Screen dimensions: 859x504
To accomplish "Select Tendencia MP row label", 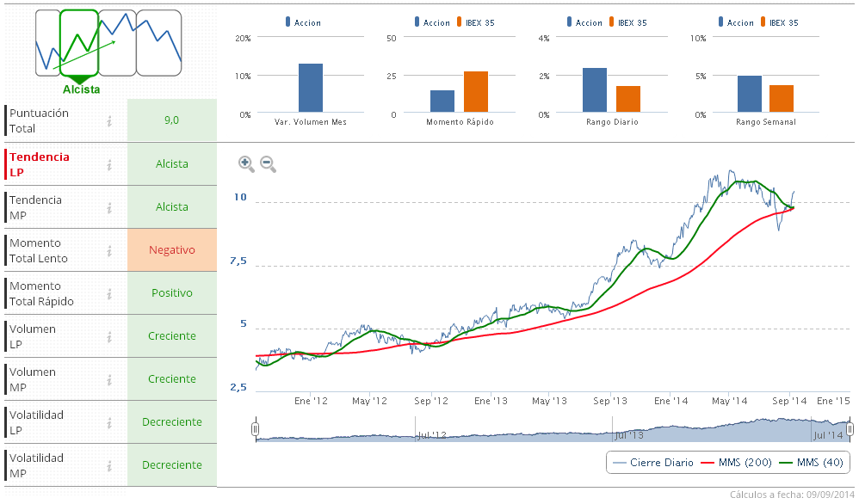I will point(35,207).
